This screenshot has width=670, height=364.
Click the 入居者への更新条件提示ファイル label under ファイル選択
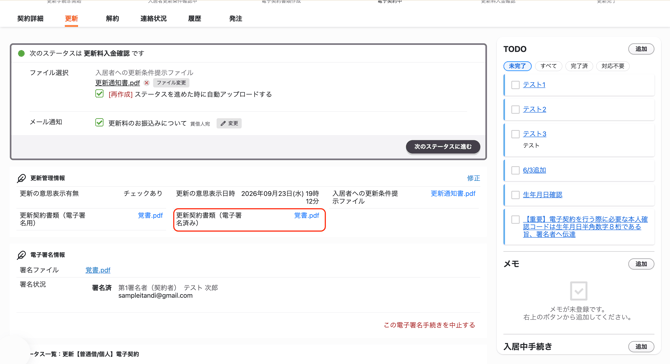[144, 73]
